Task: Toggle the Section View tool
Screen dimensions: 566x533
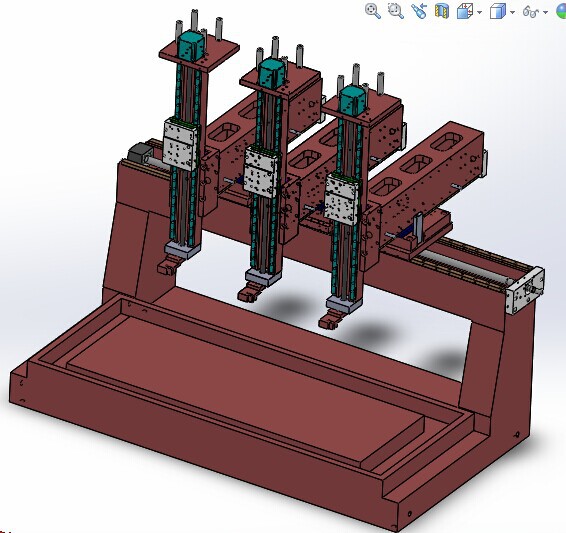Action: click(x=442, y=11)
